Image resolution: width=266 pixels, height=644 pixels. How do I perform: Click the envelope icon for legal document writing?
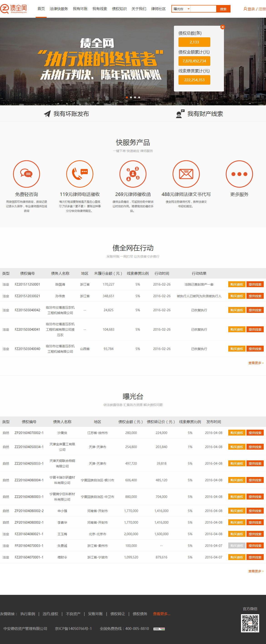(186, 174)
